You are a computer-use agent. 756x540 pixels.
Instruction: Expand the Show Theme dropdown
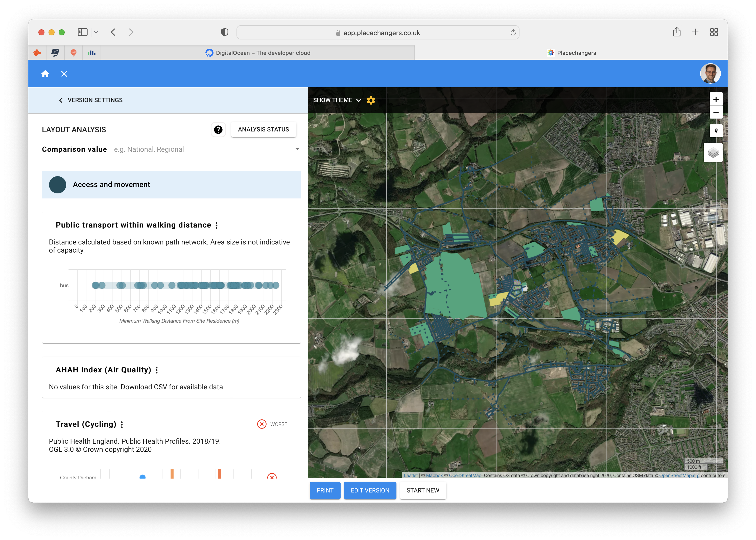(x=337, y=100)
